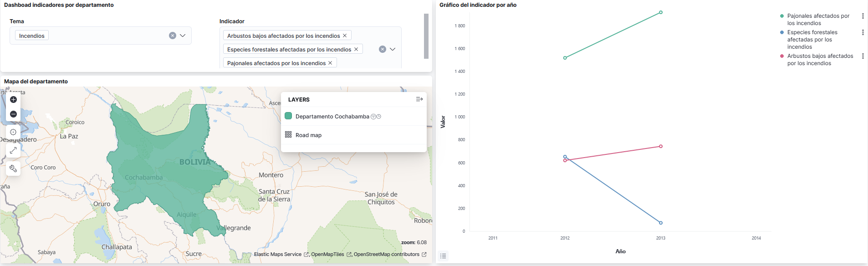
Task: Zoom out on the map
Action: (x=13, y=114)
